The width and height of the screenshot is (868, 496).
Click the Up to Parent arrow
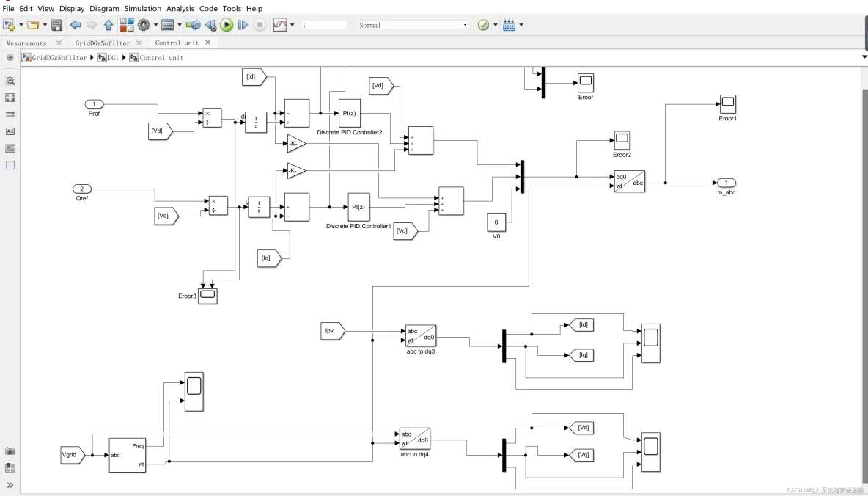coord(108,25)
